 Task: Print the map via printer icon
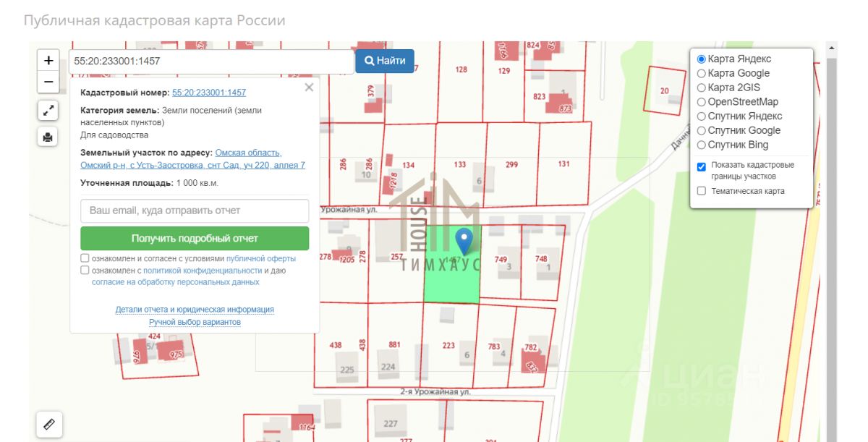pyautogui.click(x=48, y=136)
